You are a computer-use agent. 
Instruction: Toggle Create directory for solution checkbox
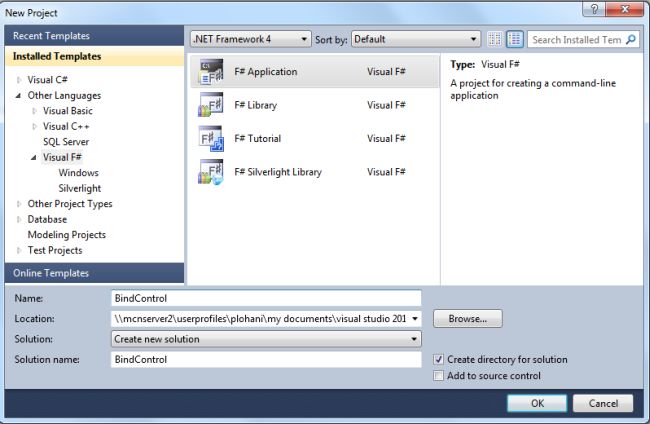(438, 359)
